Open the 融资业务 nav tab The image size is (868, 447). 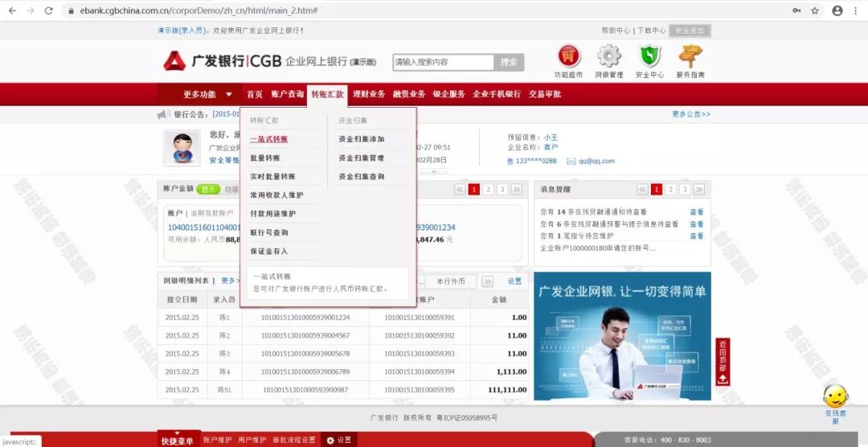click(x=409, y=95)
